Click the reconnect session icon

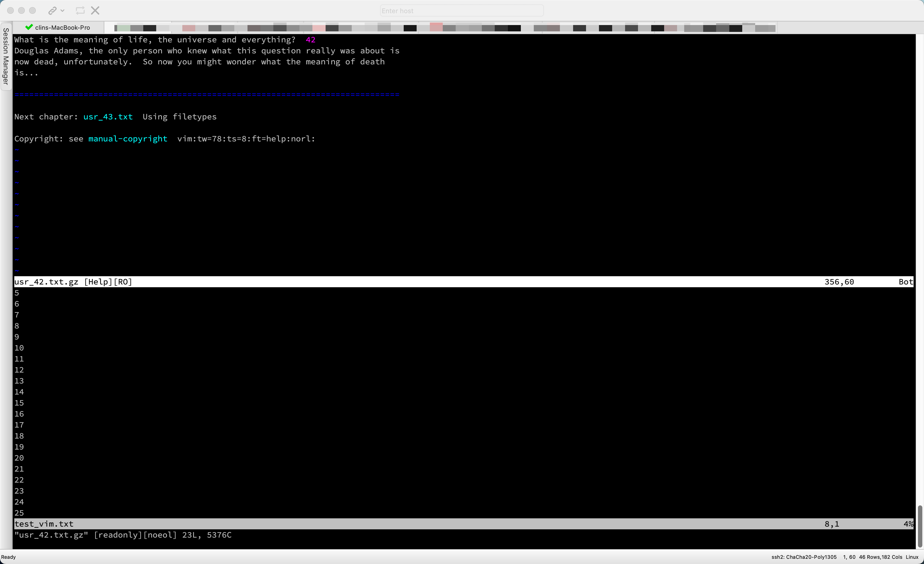click(x=80, y=10)
